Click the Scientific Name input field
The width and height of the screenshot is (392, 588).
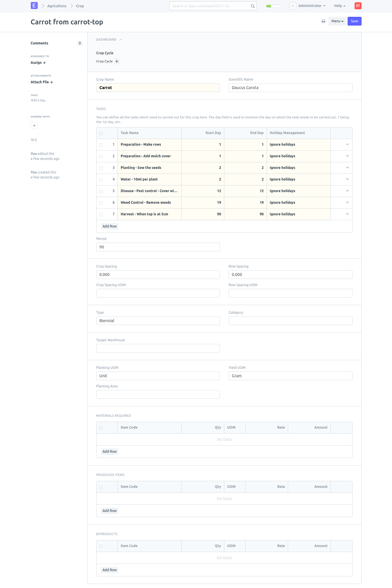point(290,88)
